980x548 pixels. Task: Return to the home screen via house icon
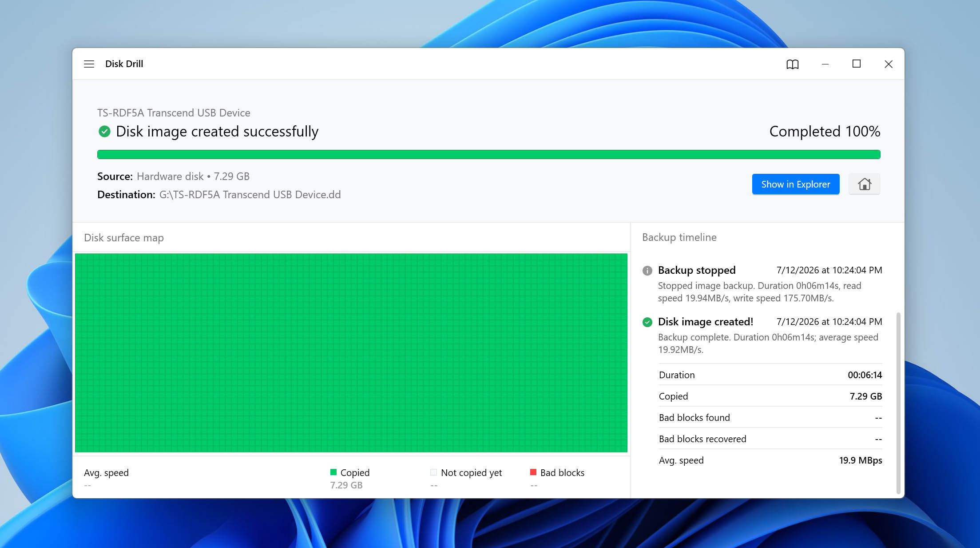pyautogui.click(x=864, y=184)
